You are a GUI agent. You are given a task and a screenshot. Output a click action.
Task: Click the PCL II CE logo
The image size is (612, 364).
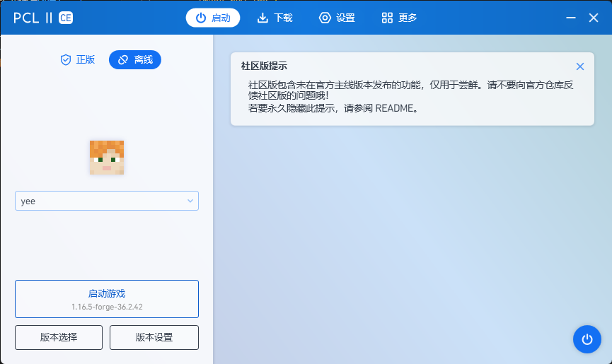tap(43, 18)
